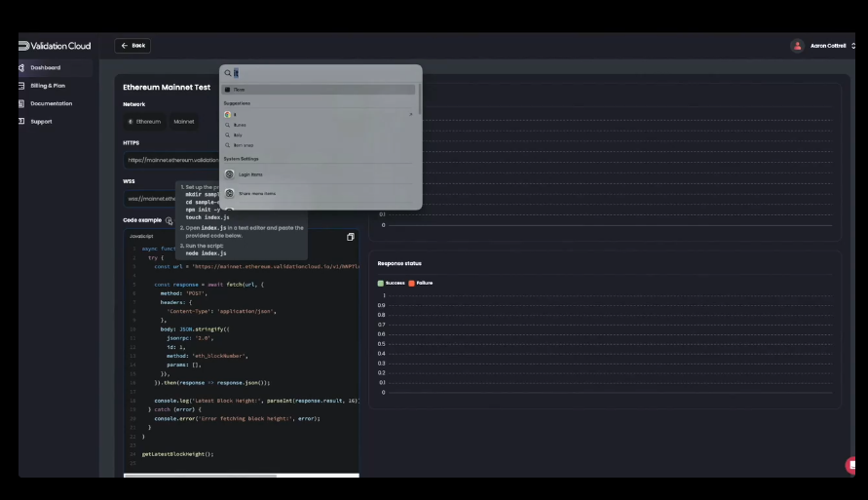Click the Response status chart title
Screen dimensions: 868x500
(x=399, y=263)
